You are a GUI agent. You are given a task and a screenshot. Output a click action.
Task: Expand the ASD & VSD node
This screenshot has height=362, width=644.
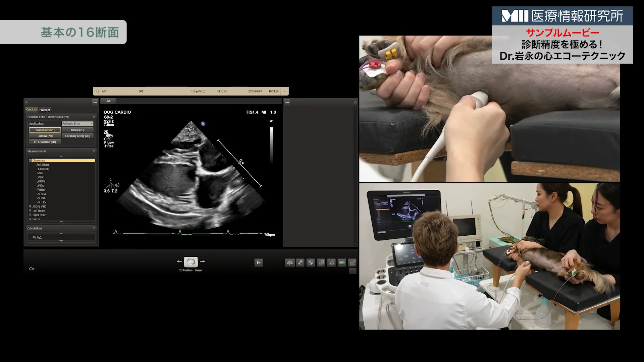point(30,206)
